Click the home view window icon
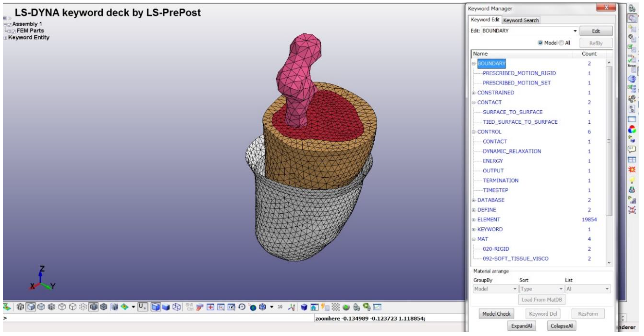 (x=314, y=307)
